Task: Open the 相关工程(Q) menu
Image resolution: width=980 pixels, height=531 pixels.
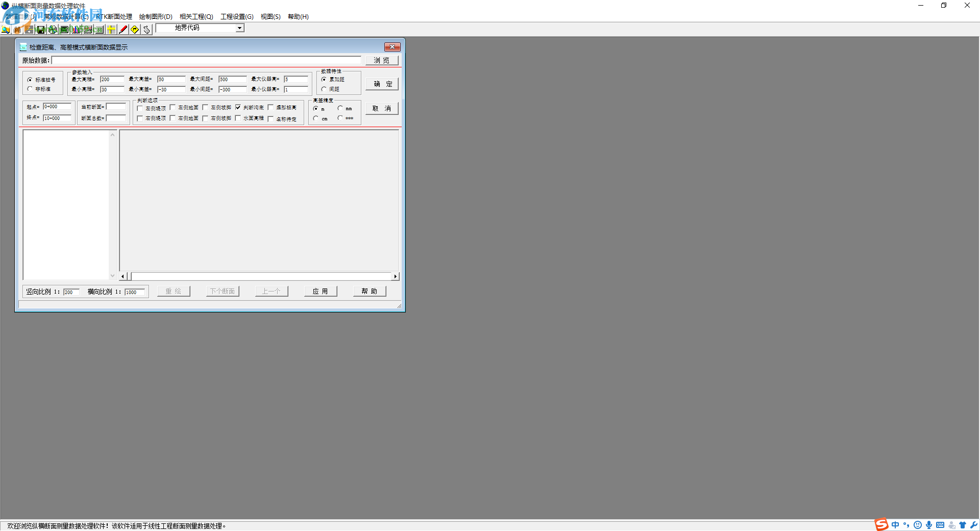Action: (x=196, y=17)
